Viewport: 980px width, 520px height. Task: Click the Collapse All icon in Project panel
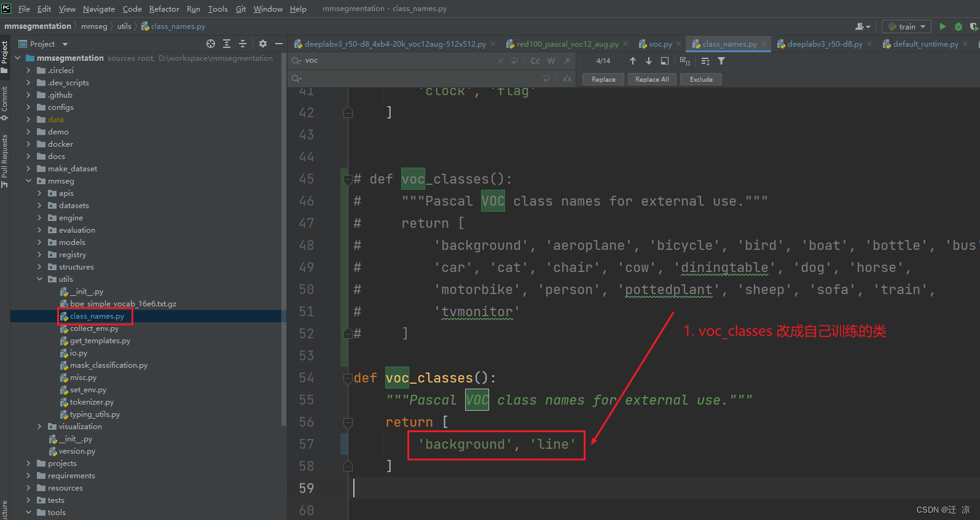[x=243, y=44]
